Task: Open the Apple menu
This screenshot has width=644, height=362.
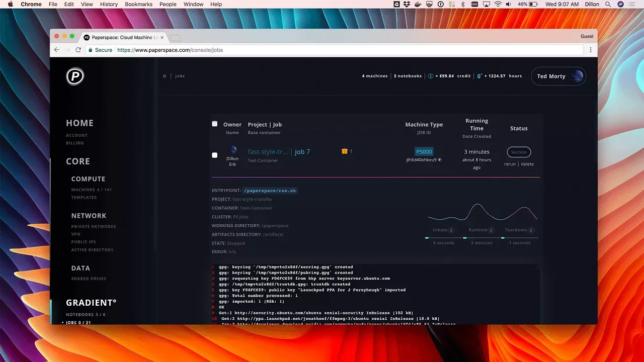Action: [x=10, y=4]
